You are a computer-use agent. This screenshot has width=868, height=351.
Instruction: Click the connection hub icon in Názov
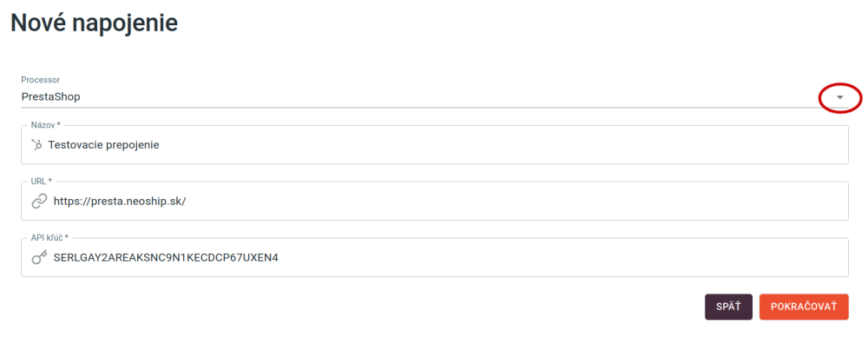[37, 145]
